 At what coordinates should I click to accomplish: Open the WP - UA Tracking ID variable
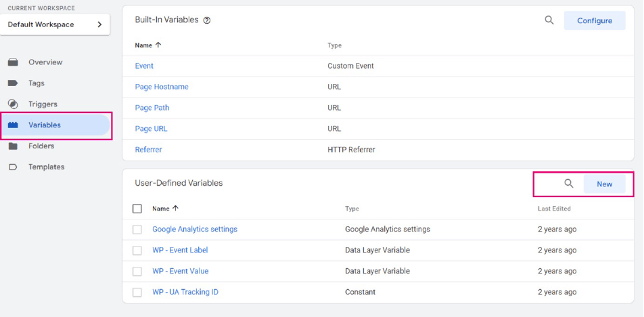tap(185, 292)
